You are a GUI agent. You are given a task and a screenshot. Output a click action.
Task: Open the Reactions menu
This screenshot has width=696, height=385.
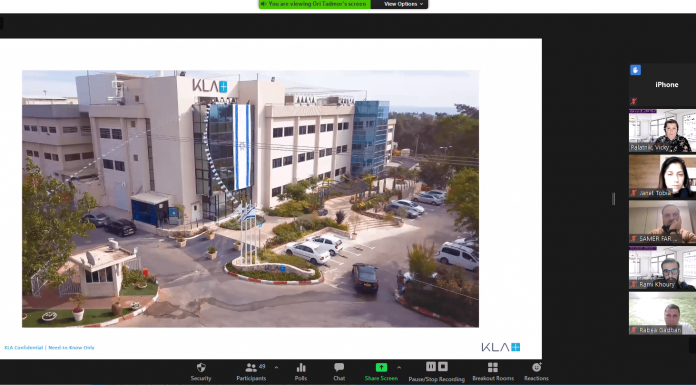click(x=536, y=372)
